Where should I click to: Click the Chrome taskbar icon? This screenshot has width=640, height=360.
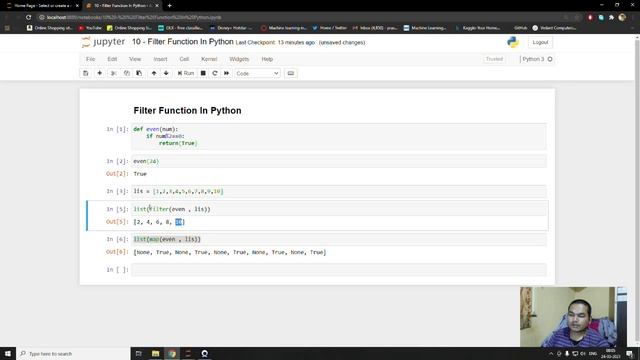click(172, 353)
